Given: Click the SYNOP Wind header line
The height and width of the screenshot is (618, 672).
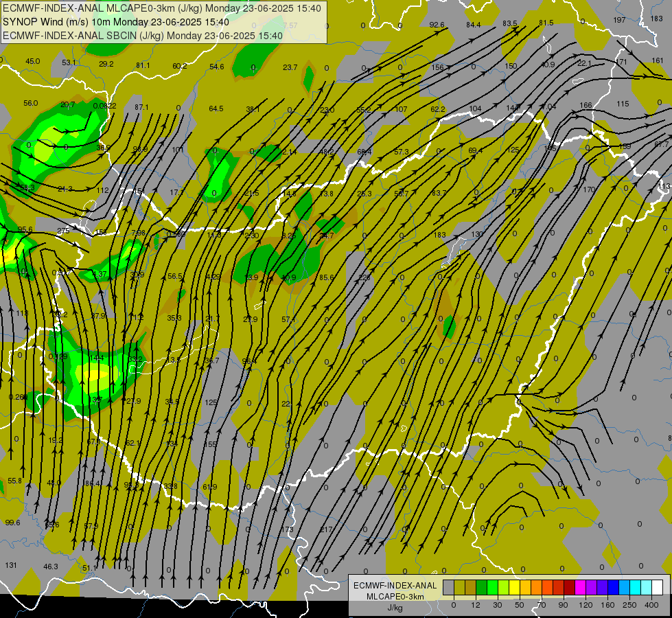Looking at the screenshot, I should [x=116, y=22].
